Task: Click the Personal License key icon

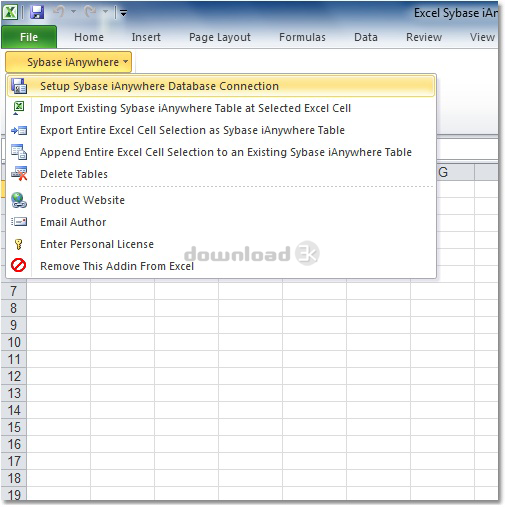Action: pos(19,244)
